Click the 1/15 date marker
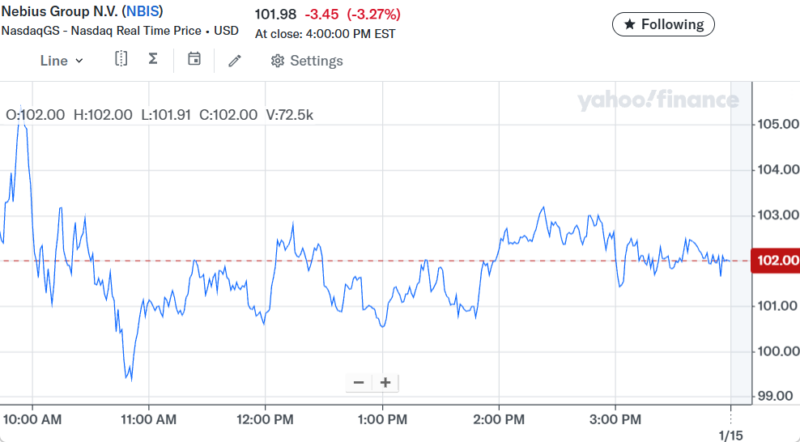The image size is (800, 442). (x=730, y=435)
